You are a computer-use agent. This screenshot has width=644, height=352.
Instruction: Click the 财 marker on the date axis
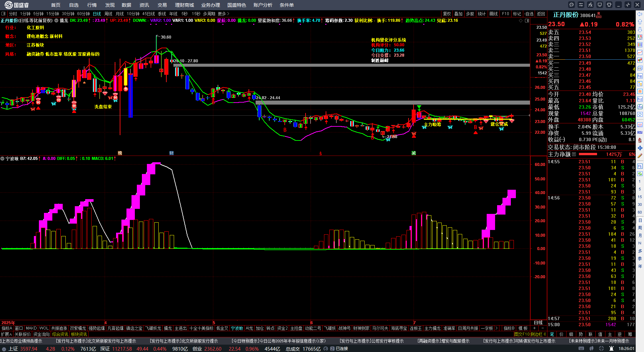[171, 153]
